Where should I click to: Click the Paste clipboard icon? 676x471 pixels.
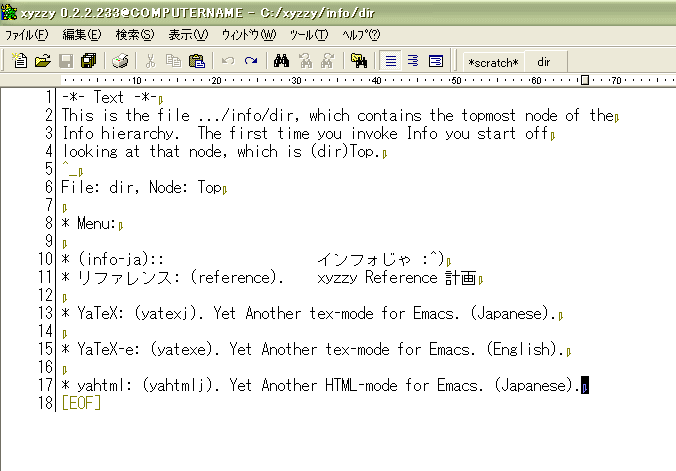pos(197,61)
